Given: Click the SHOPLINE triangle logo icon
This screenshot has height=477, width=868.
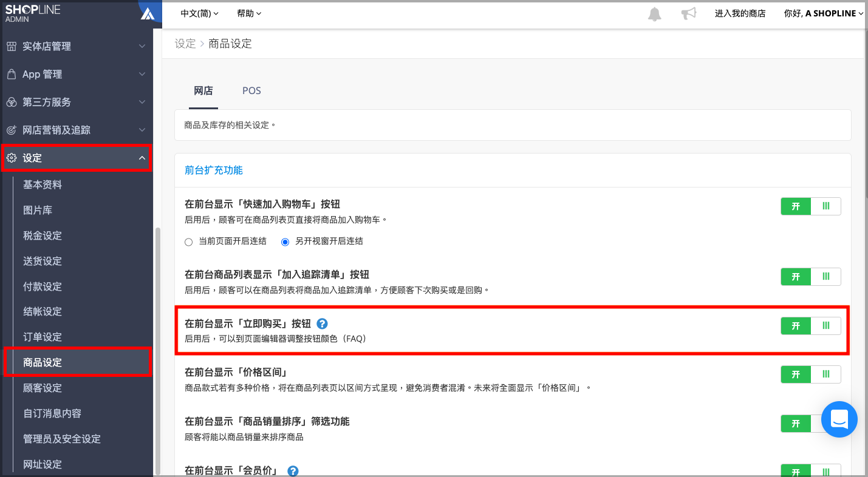Looking at the screenshot, I should [148, 13].
